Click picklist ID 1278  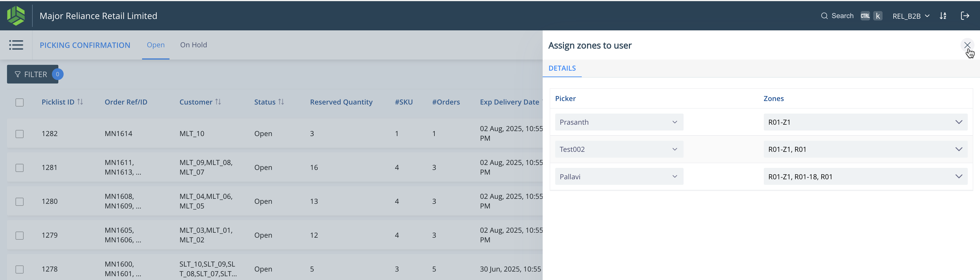click(50, 269)
